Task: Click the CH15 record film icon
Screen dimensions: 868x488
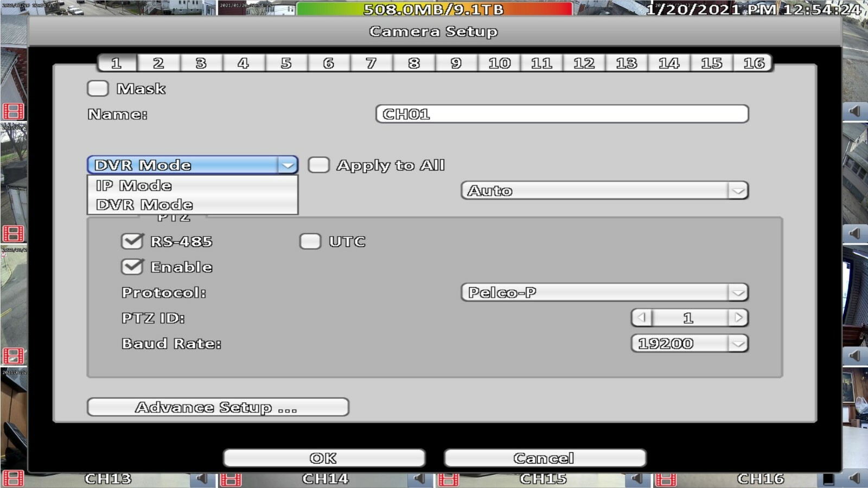Action: pos(449,479)
